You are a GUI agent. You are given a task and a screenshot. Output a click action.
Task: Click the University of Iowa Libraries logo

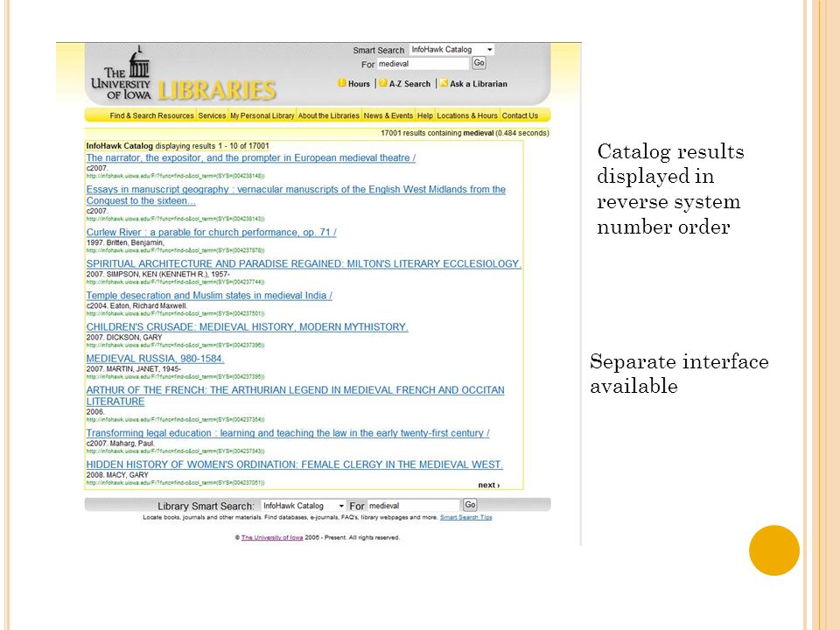coord(183,73)
